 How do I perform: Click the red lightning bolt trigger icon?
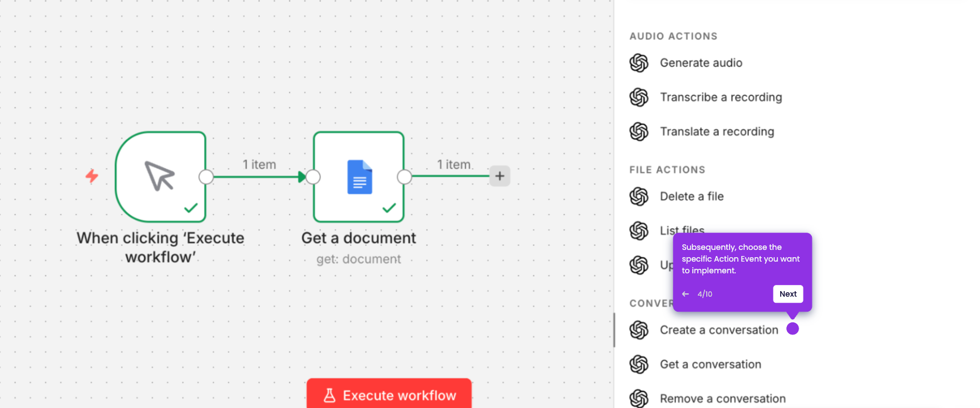pos(92,176)
